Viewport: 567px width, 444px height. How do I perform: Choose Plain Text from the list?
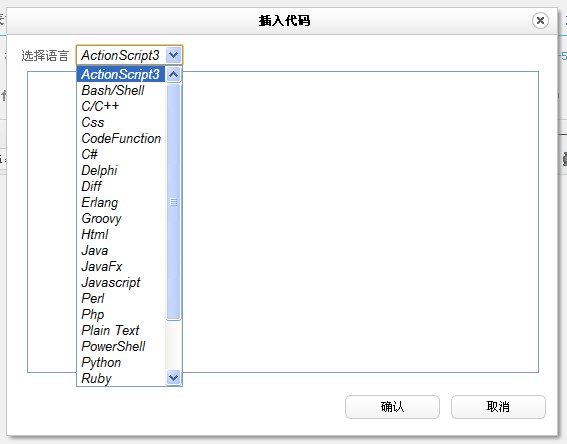(x=121, y=330)
